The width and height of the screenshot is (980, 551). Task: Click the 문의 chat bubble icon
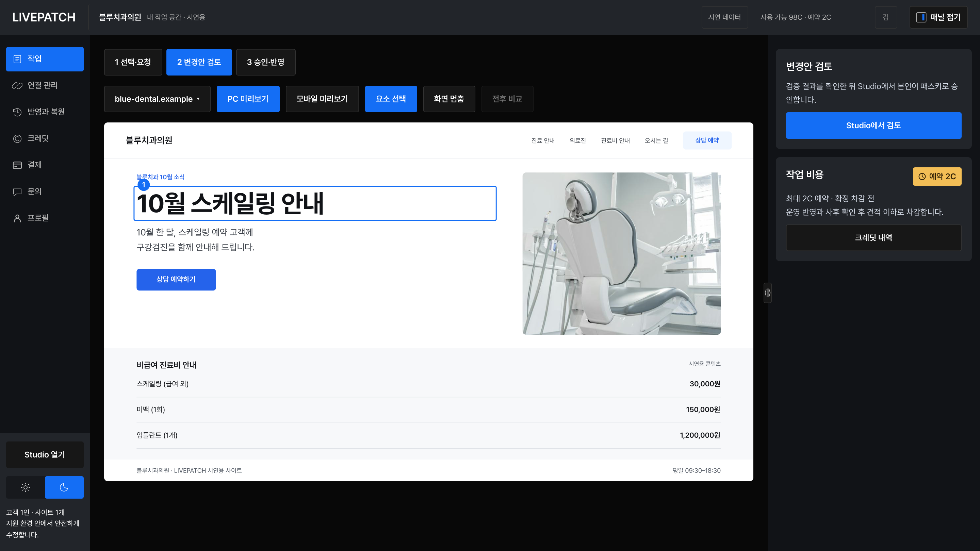17,191
